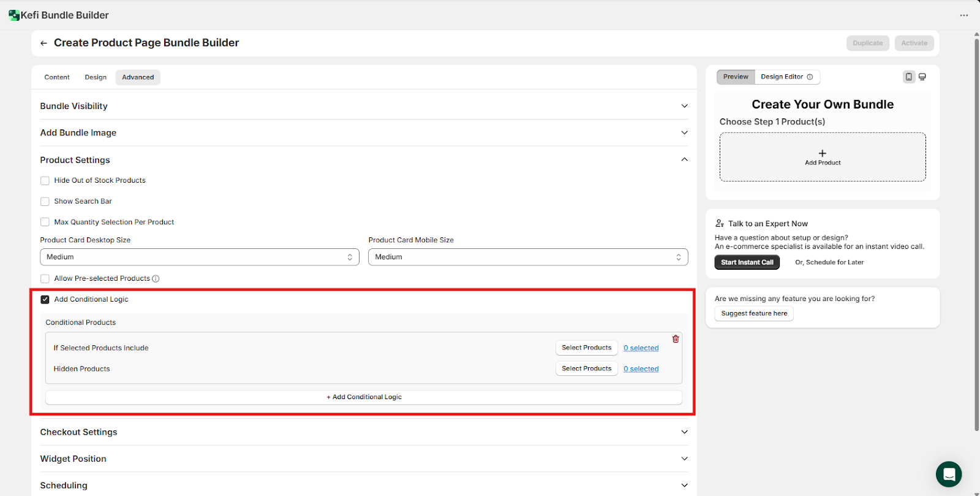Click the plus icon to add product

(822, 153)
